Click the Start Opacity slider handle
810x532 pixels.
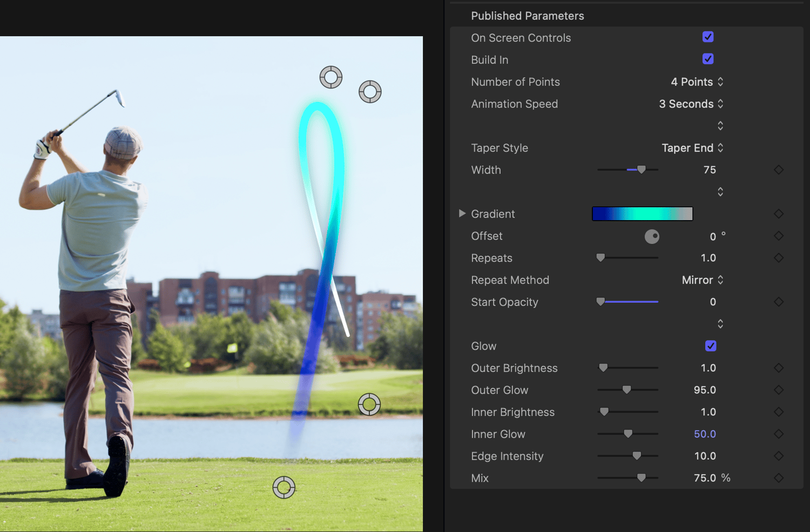tap(600, 302)
